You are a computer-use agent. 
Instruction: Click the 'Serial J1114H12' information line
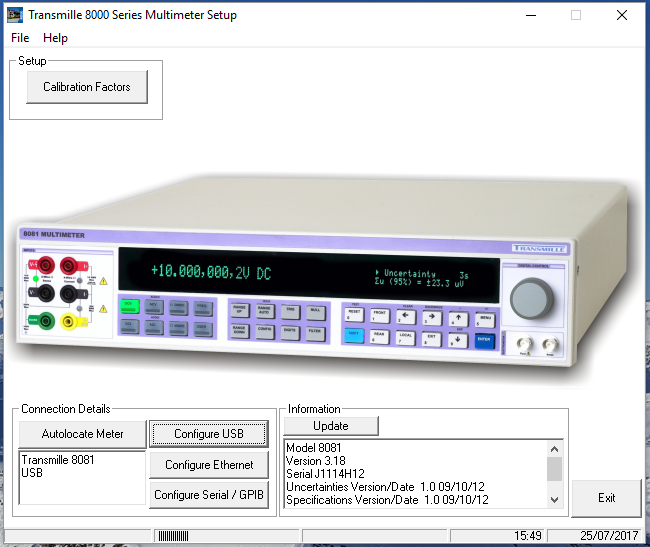click(325, 474)
